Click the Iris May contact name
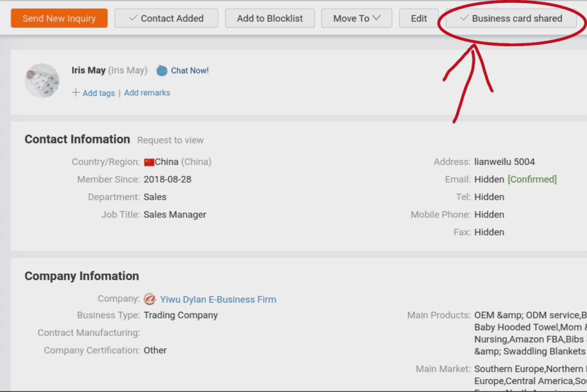Image resolution: width=587 pixels, height=392 pixels. tap(88, 70)
